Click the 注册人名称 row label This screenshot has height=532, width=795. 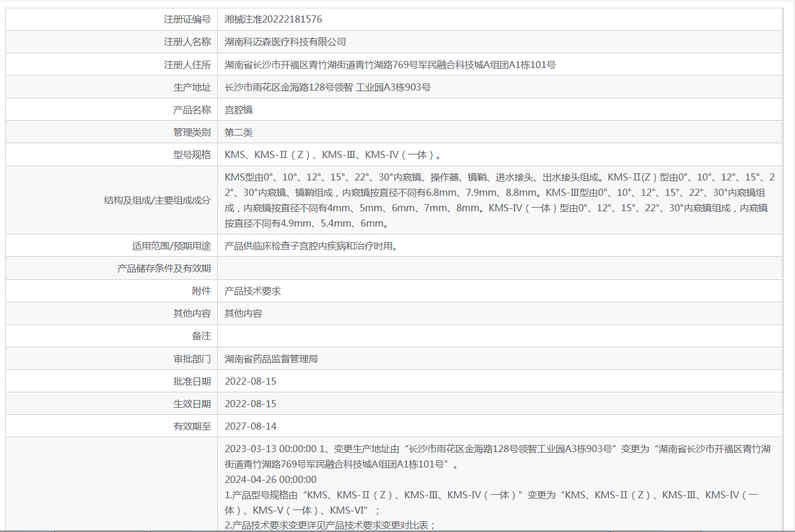point(187,42)
